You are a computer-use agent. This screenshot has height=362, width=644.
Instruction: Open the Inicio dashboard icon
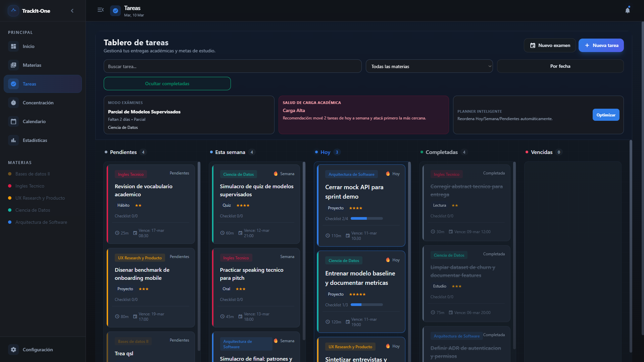(13, 46)
